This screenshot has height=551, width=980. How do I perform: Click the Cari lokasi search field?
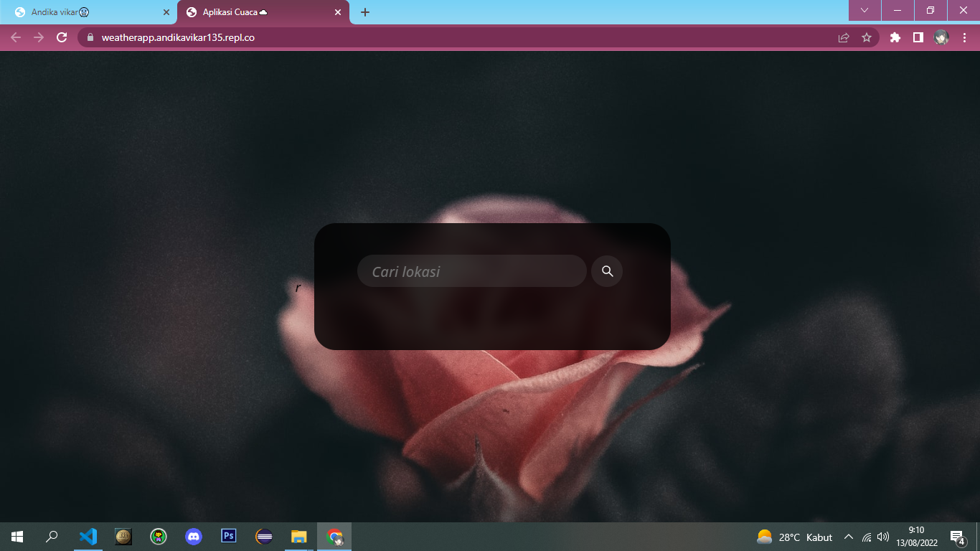coord(471,271)
